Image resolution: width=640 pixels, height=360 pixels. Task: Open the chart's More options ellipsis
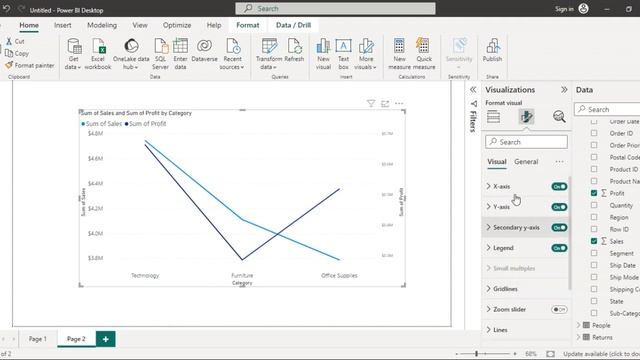399,104
